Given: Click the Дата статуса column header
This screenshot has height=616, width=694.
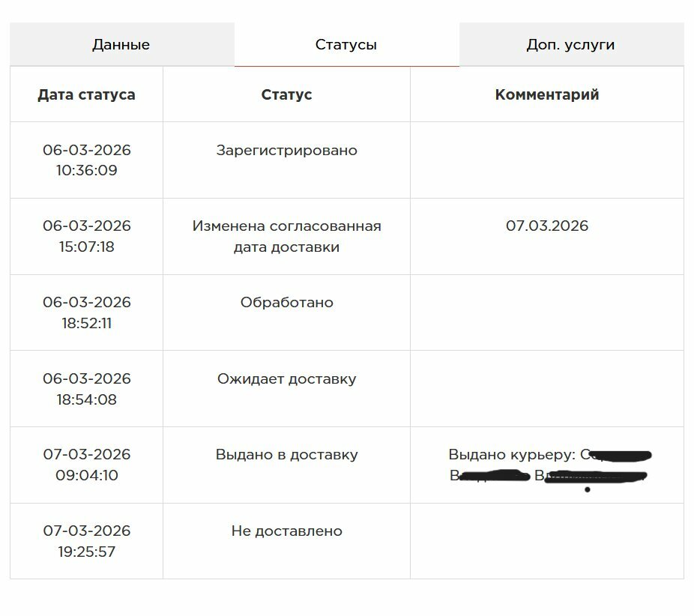Looking at the screenshot, I should (x=87, y=95).
